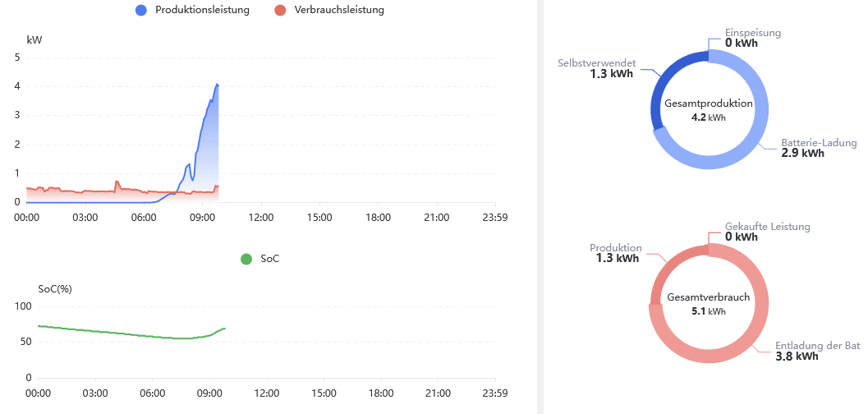Image resolution: width=868 pixels, height=414 pixels.
Task: Click the Einspeisung 0 kWh label
Action: click(752, 38)
